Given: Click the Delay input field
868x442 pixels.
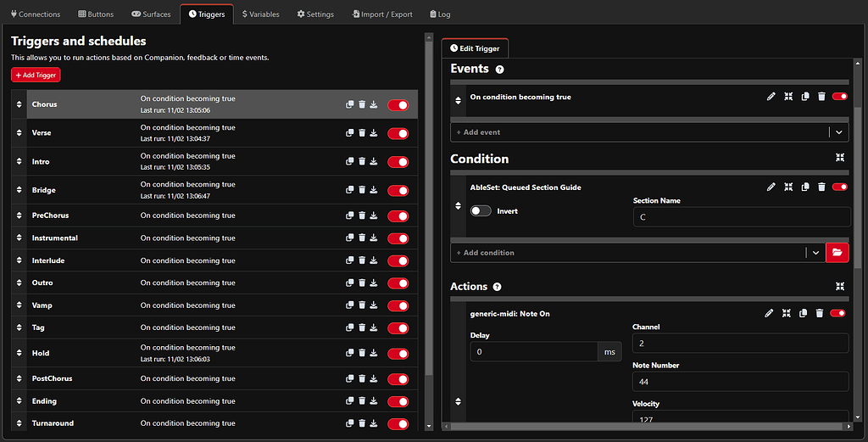Looking at the screenshot, I should point(534,352).
